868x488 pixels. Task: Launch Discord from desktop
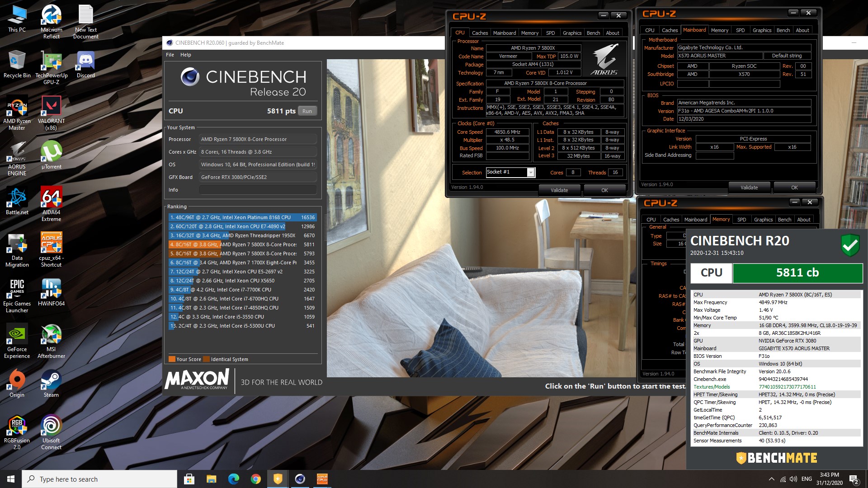click(86, 65)
